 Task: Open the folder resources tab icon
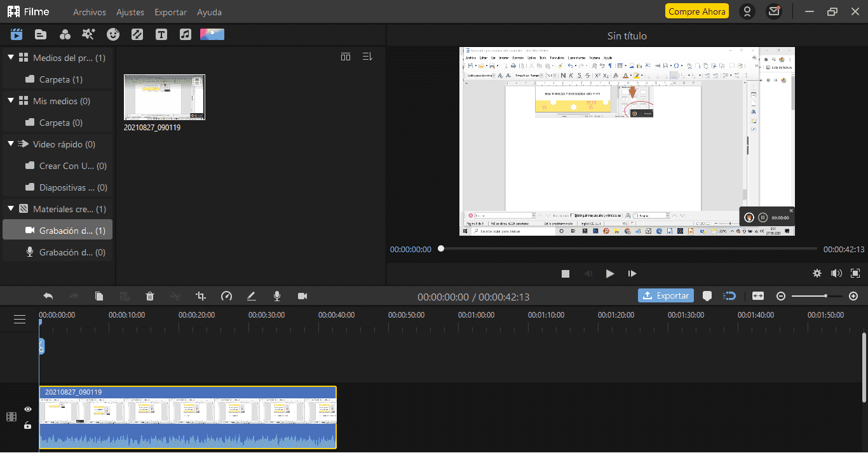coord(41,34)
